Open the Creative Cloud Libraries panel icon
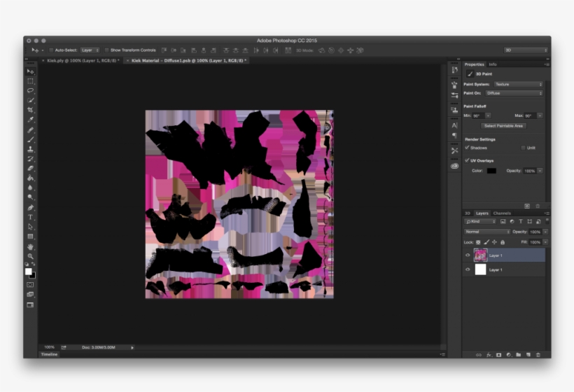The image size is (574, 392). [x=454, y=166]
